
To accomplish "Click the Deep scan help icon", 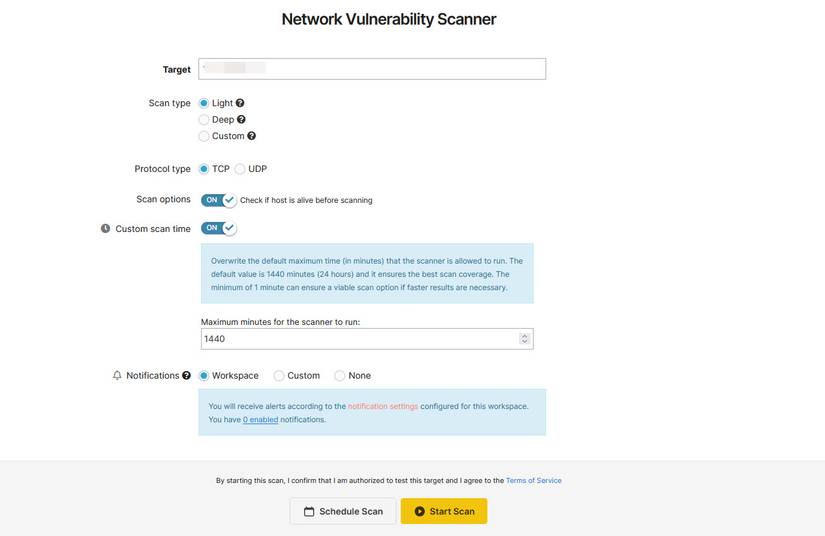I will 241,120.
